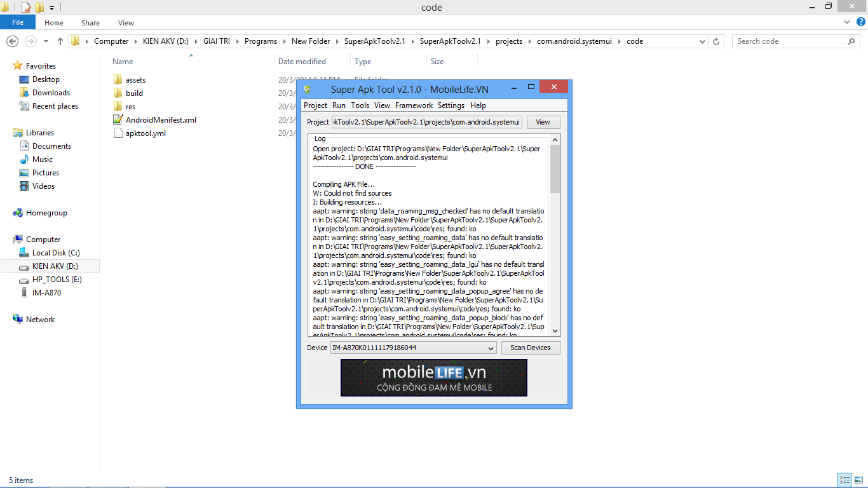868x488 pixels.
Task: Open the Framework menu in Super Apk Tool
Action: (x=414, y=105)
